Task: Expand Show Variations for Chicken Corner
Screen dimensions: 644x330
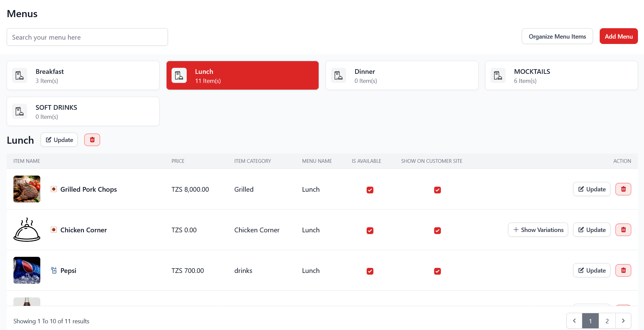Action: click(x=538, y=230)
